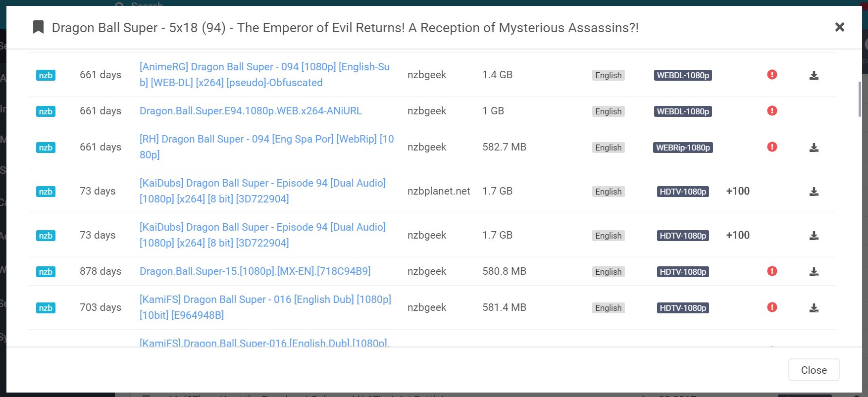Download the Dragon.Ball.Super-15 MX-EN release

tap(814, 271)
